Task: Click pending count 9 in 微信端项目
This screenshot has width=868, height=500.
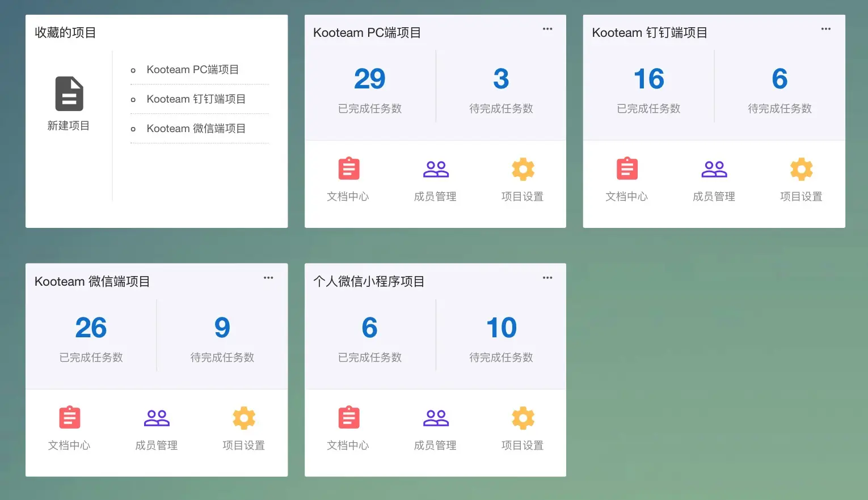Action: coord(222,328)
